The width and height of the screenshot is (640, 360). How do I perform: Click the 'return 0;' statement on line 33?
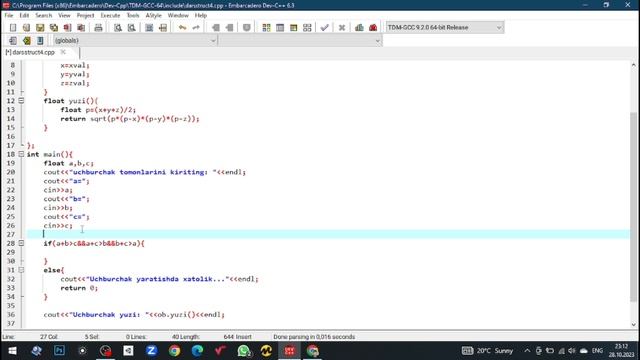(x=79, y=288)
